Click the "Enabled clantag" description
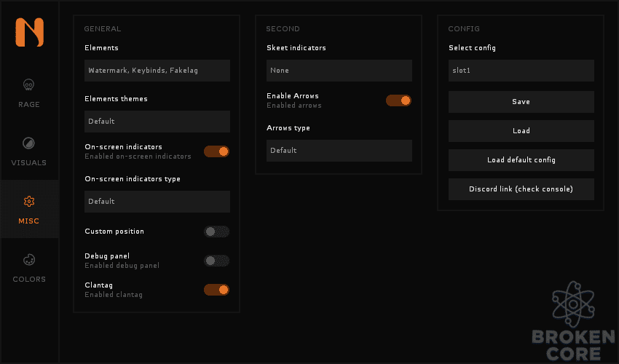The width and height of the screenshot is (619, 364). pyautogui.click(x=114, y=295)
